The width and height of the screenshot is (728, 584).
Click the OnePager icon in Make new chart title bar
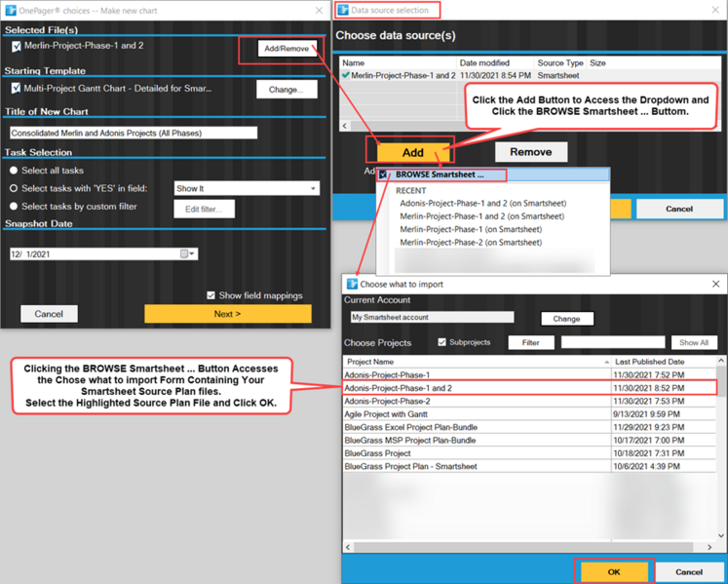pos(10,10)
